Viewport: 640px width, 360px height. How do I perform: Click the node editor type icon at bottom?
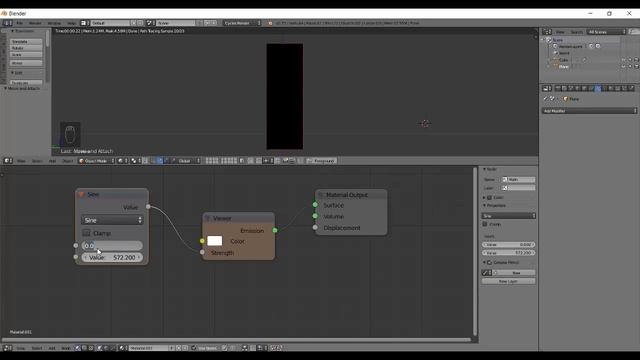[x=7, y=348]
